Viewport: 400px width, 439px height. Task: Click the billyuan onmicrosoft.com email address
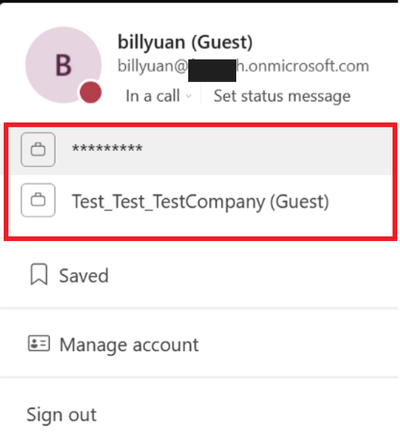pos(243,66)
